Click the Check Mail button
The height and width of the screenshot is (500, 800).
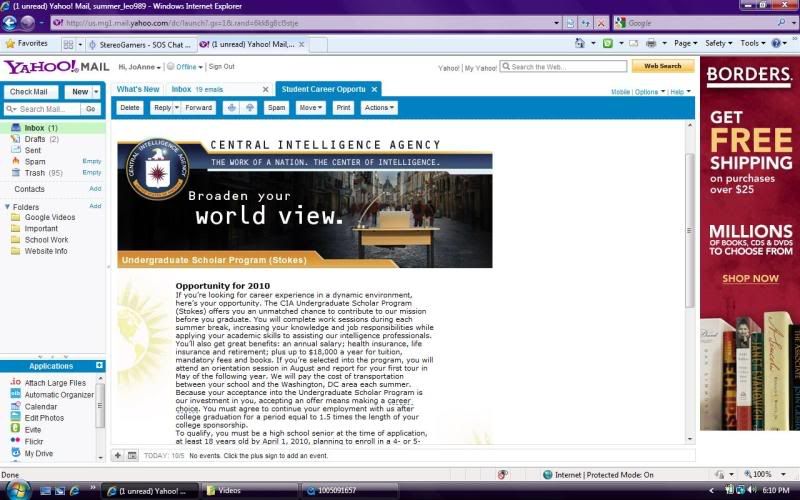[29, 92]
